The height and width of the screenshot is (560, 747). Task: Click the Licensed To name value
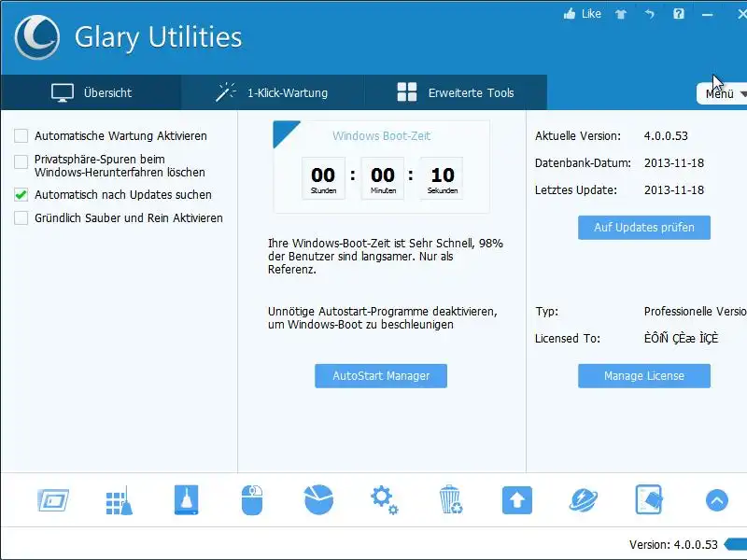pos(681,338)
